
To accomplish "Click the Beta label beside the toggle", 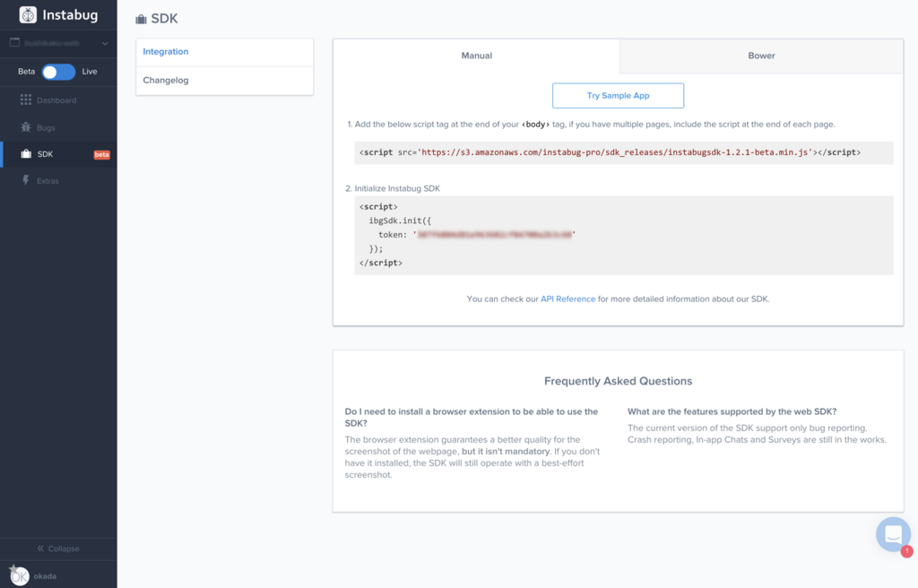I will coord(26,72).
